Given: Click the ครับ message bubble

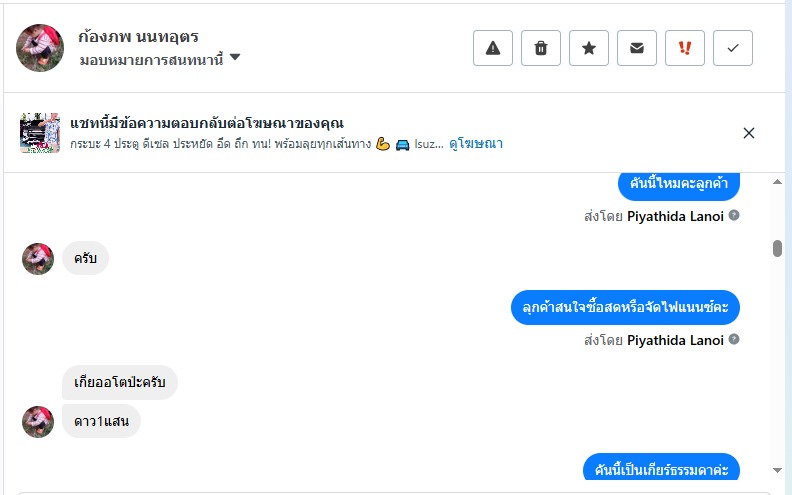Looking at the screenshot, I should (x=85, y=258).
